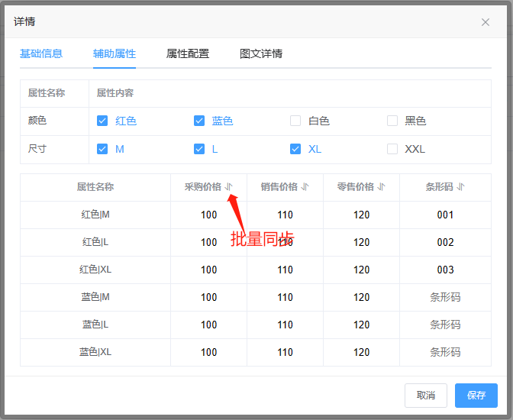Switch to the 基础信息 tab

pos(41,53)
